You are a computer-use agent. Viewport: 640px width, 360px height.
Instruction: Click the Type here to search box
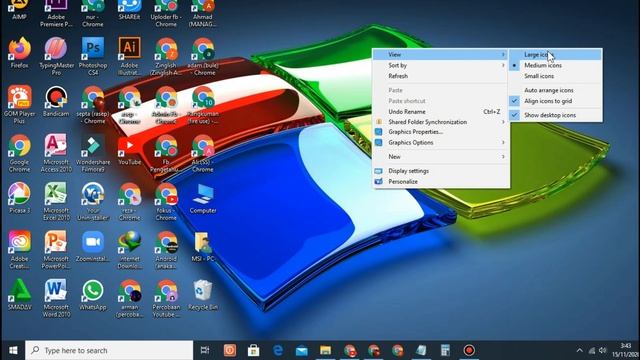(x=109, y=350)
